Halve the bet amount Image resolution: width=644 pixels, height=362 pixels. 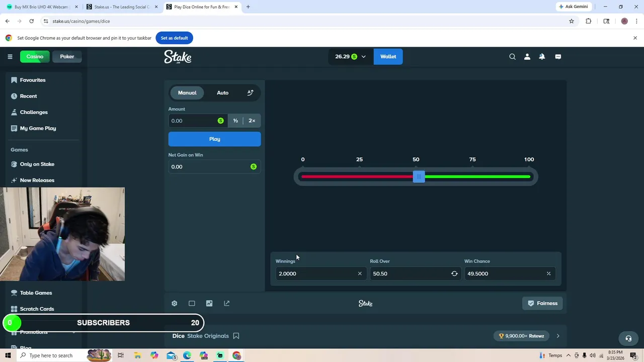click(x=235, y=121)
